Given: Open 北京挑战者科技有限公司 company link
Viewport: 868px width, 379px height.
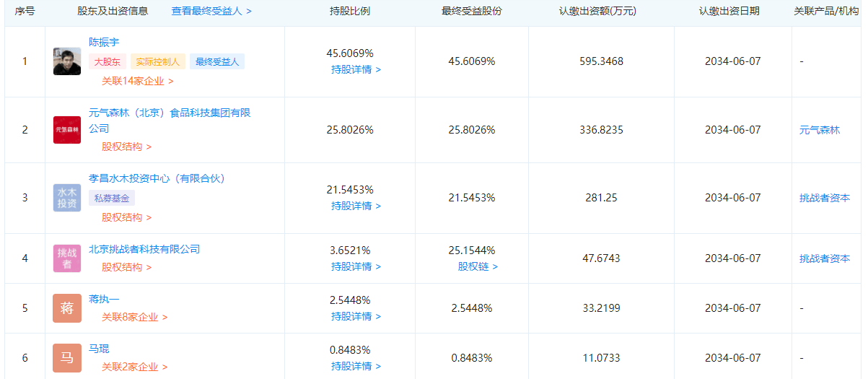Looking at the screenshot, I should pyautogui.click(x=144, y=249).
